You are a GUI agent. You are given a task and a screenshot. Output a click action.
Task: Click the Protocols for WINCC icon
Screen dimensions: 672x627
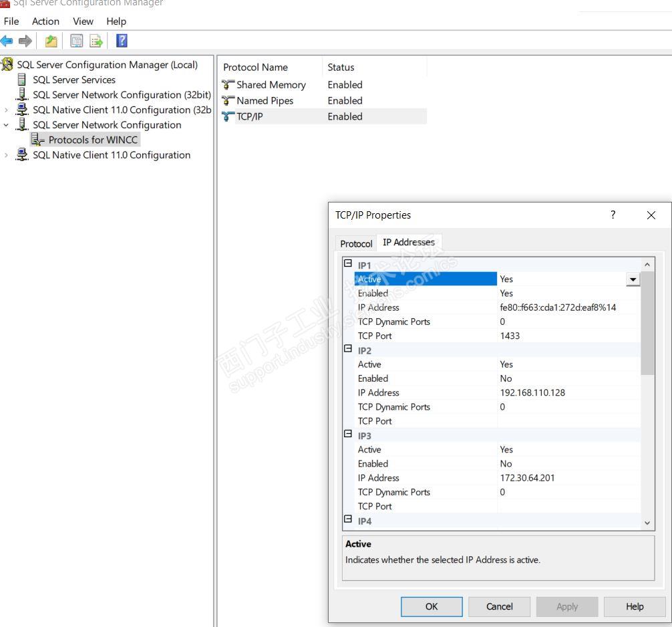coord(37,140)
